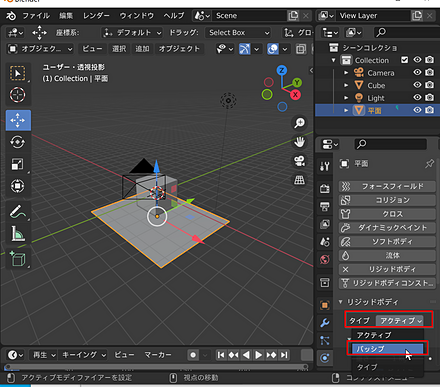
Task: Toggle the Collection exclude checkbox
Action: [x=404, y=60]
